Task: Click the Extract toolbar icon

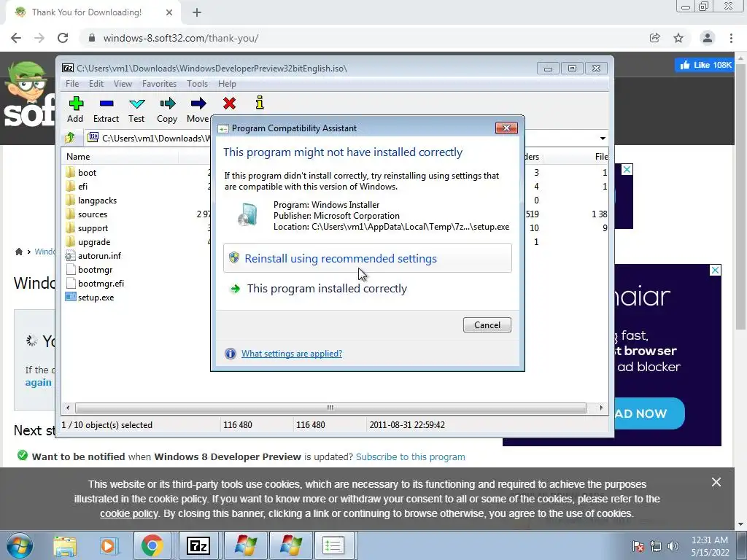Action: click(106, 109)
